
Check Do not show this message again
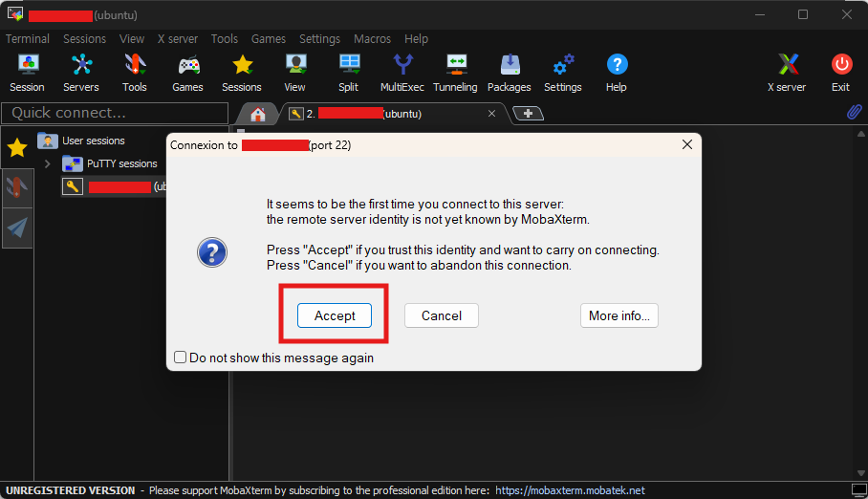tap(180, 358)
